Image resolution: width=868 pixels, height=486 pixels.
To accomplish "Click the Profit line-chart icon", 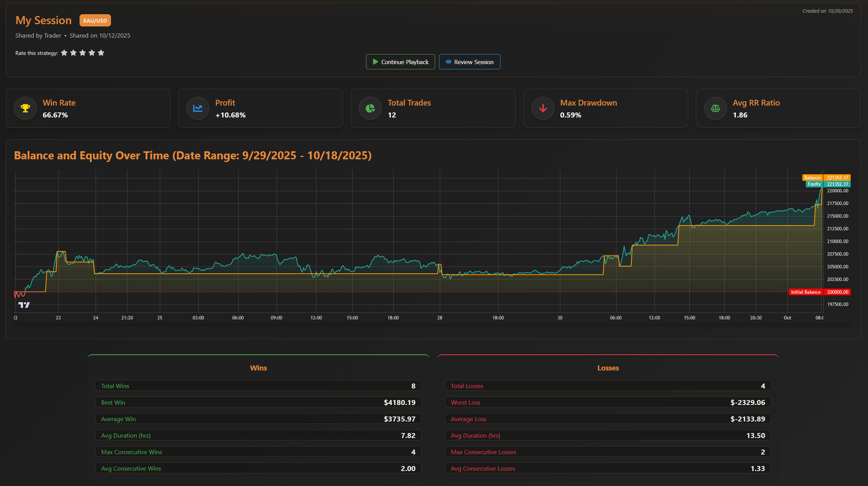I will pyautogui.click(x=197, y=108).
